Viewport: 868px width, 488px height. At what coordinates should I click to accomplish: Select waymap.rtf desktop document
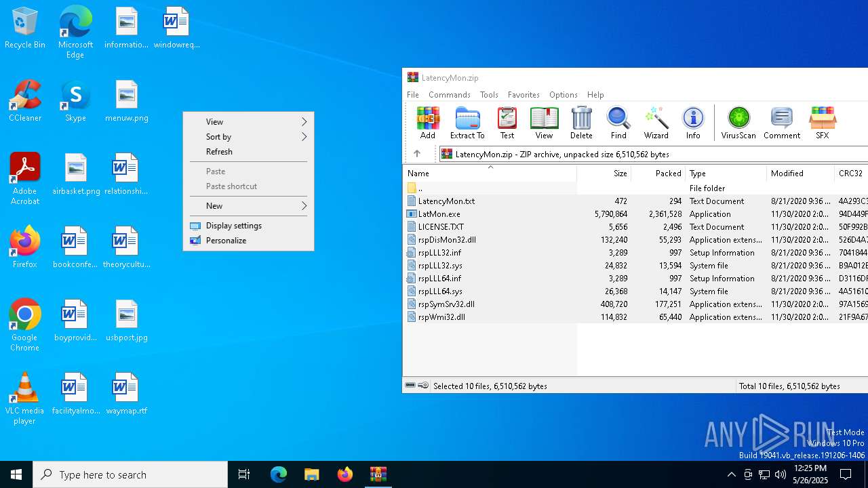tap(127, 394)
